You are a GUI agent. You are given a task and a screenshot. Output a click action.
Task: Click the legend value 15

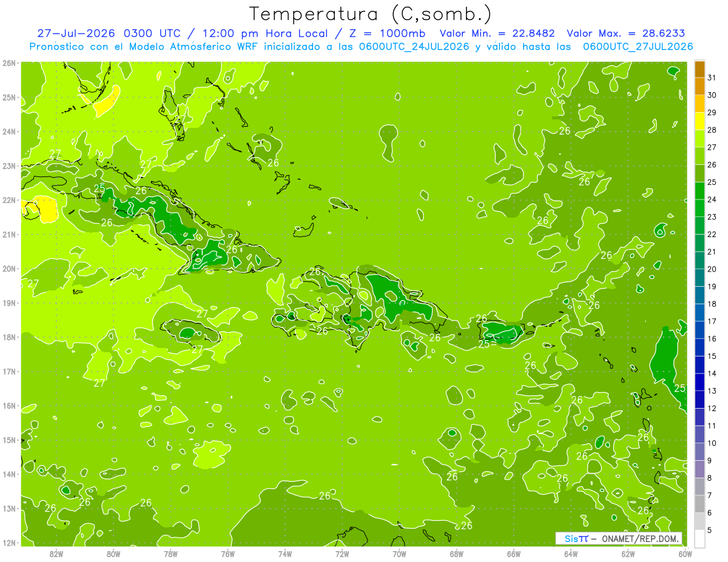712,356
